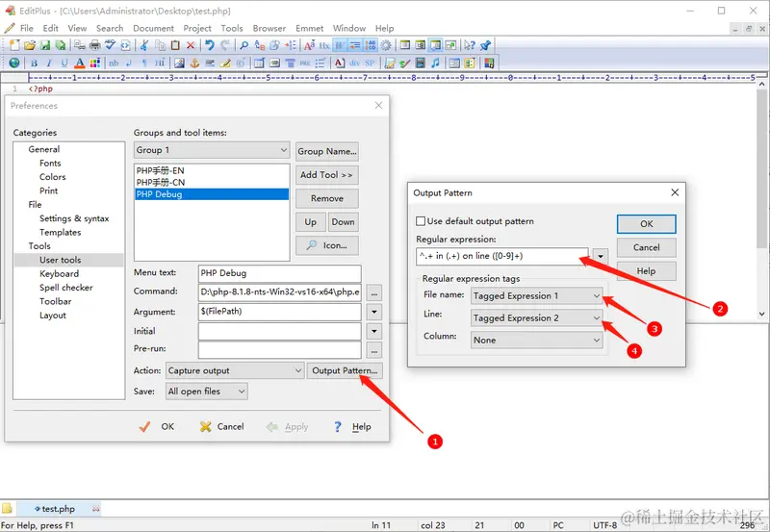
Task: Open the Group 1 dropdown
Action: (x=212, y=150)
